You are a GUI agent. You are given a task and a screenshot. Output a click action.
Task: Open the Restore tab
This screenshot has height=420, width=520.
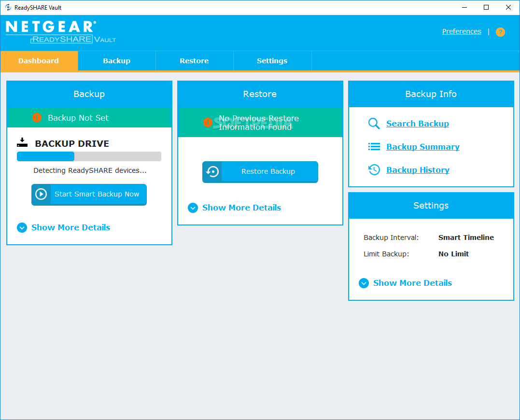(195, 61)
